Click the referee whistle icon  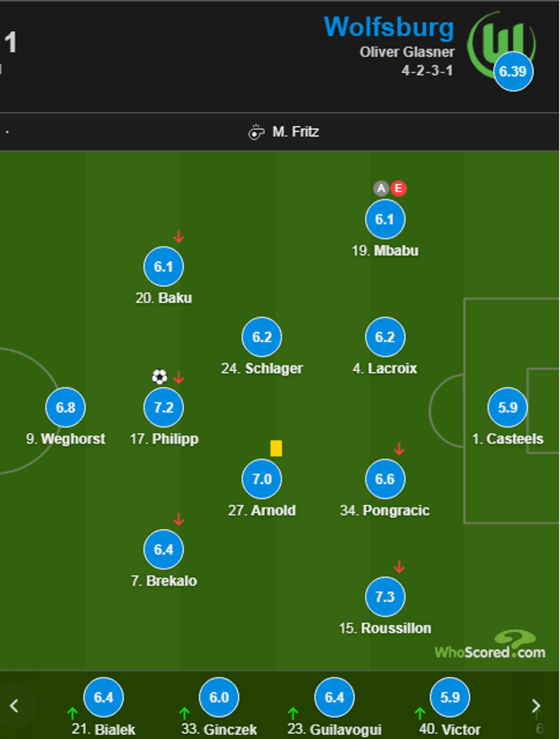[x=256, y=132]
